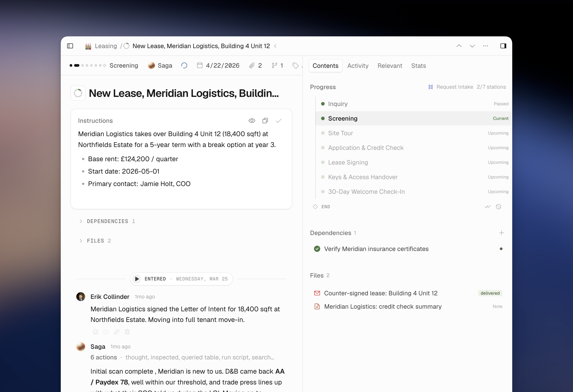The width and height of the screenshot is (573, 392).
Task: Go to previous item with up chevron
Action: pos(459,46)
